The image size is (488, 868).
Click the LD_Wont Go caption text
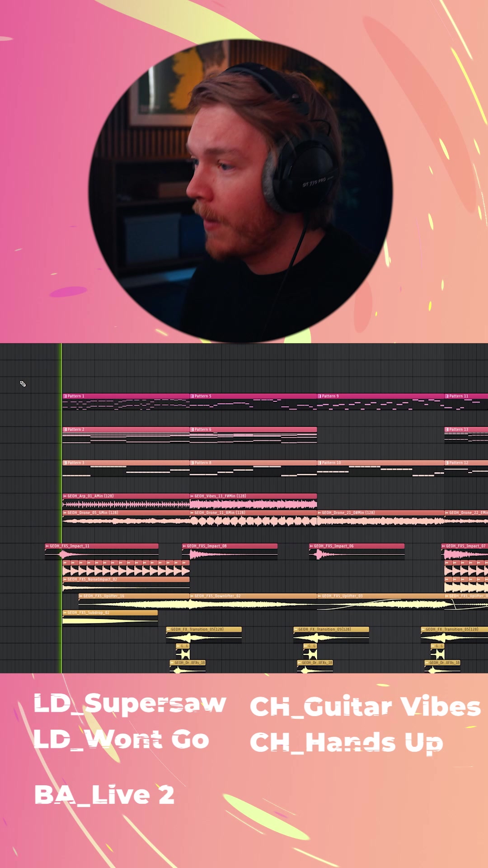point(122,740)
